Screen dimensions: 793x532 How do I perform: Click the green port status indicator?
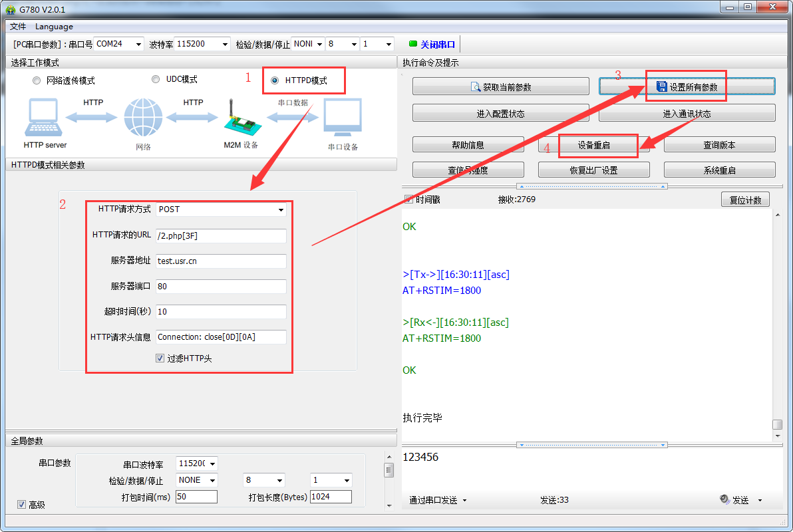412,44
